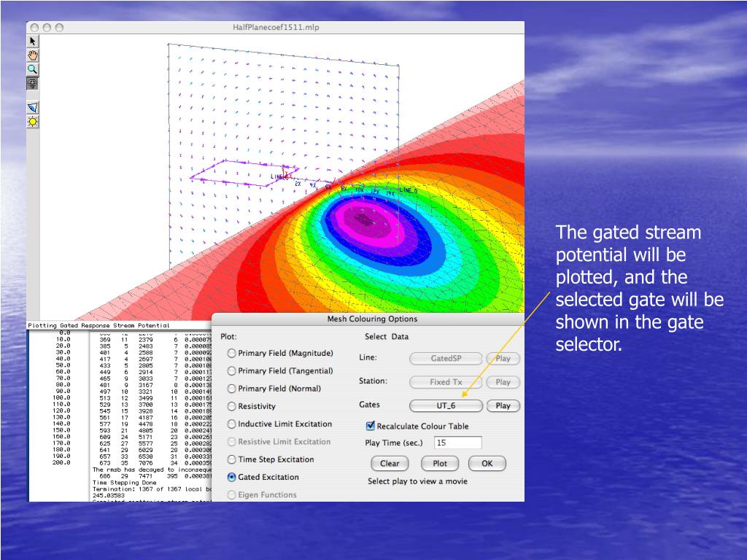Click Play button next to Line

pyautogui.click(x=503, y=358)
